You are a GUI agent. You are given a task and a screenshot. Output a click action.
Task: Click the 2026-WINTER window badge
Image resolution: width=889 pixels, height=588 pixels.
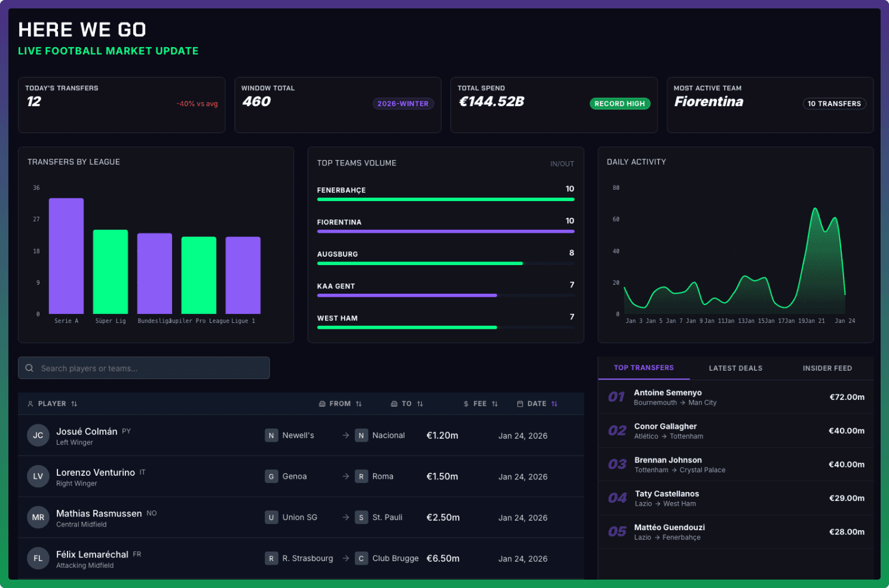[x=403, y=104]
